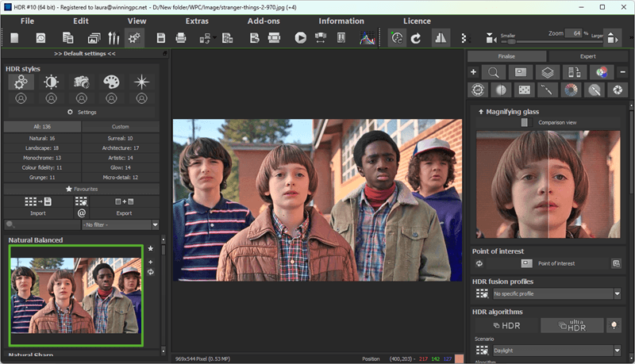Open the Edit menu
The height and width of the screenshot is (364, 635).
[81, 21]
